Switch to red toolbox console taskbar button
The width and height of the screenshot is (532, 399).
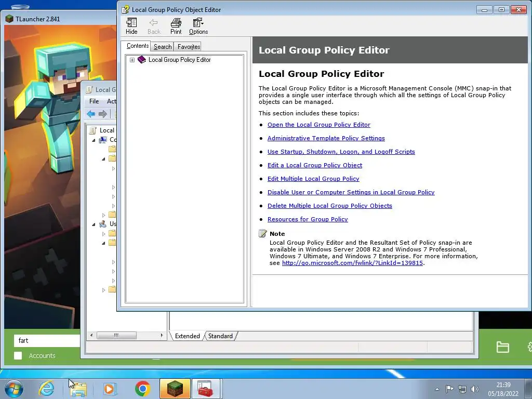[206, 389]
